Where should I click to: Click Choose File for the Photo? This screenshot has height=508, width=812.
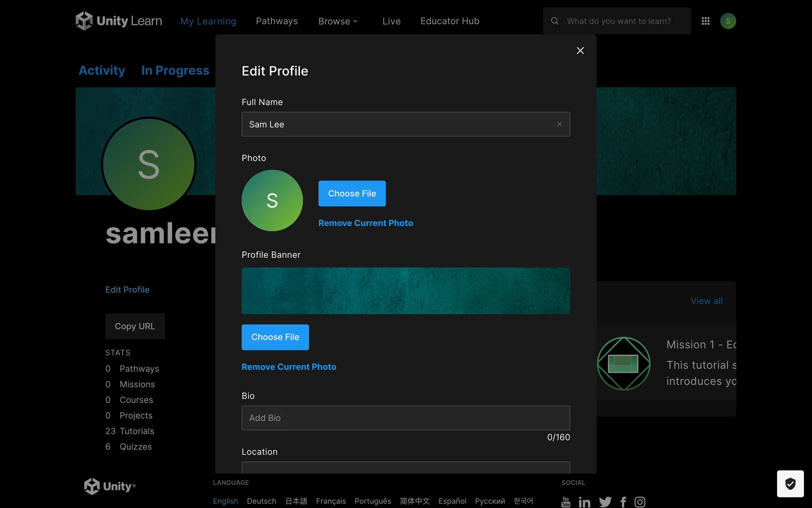(x=352, y=193)
